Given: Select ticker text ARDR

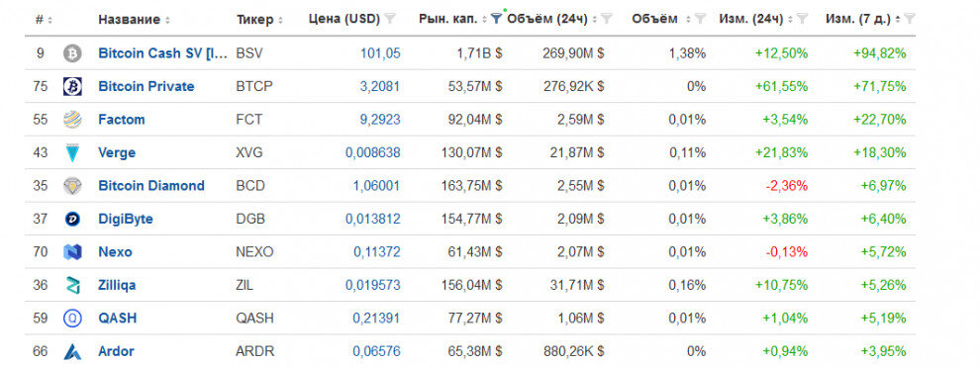Looking at the screenshot, I should pos(255,351).
